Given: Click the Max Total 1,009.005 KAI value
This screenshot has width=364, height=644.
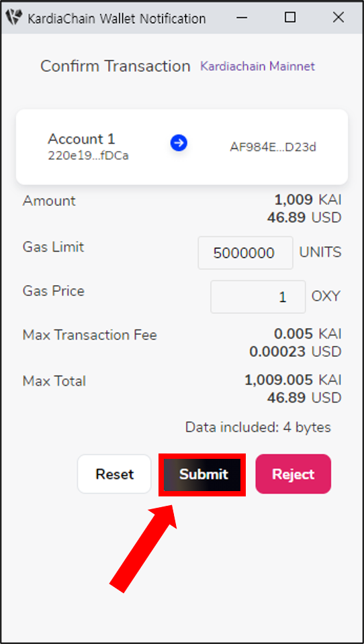Looking at the screenshot, I should (x=293, y=380).
